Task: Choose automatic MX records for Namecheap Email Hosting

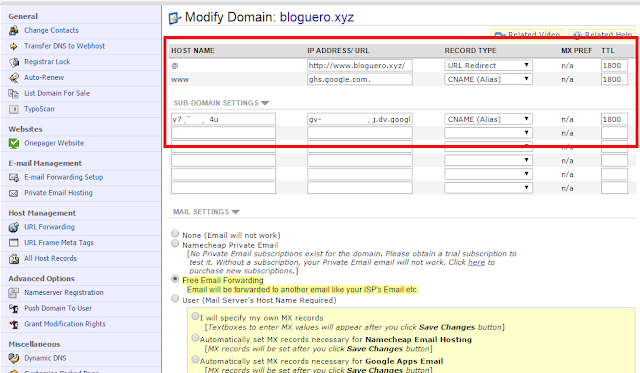Action: pyautogui.click(x=195, y=338)
